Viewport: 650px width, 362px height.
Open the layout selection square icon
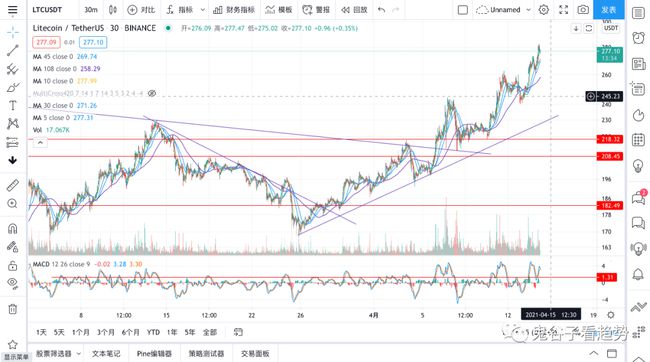tap(463, 10)
